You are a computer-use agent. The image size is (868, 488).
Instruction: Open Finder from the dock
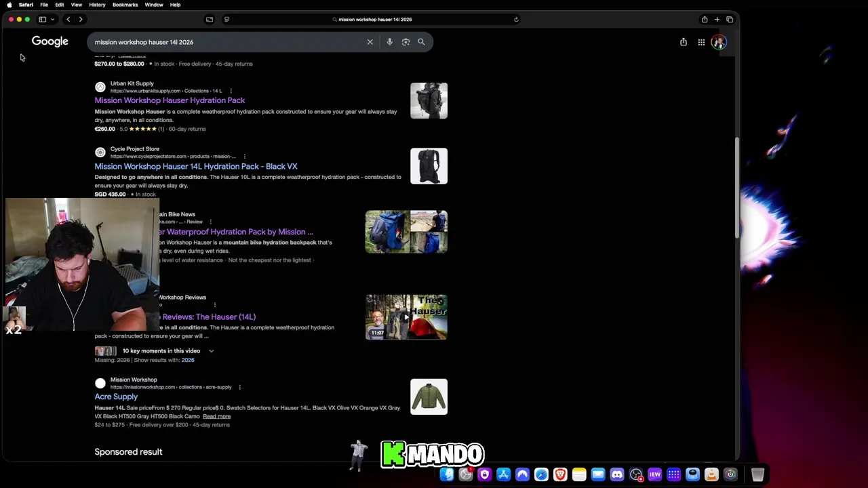pyautogui.click(x=446, y=474)
